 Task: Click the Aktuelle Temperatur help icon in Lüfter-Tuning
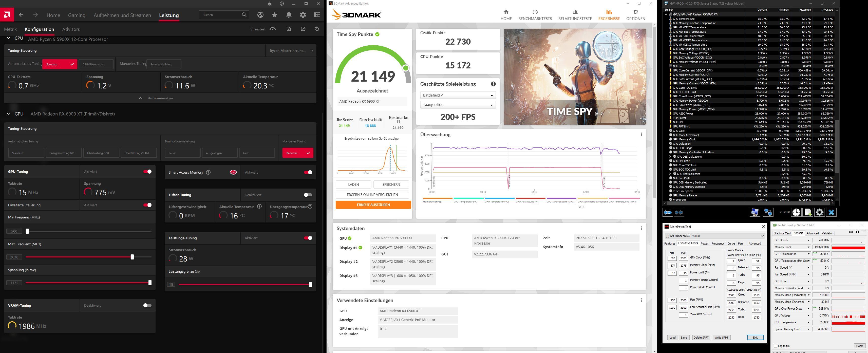tap(259, 206)
